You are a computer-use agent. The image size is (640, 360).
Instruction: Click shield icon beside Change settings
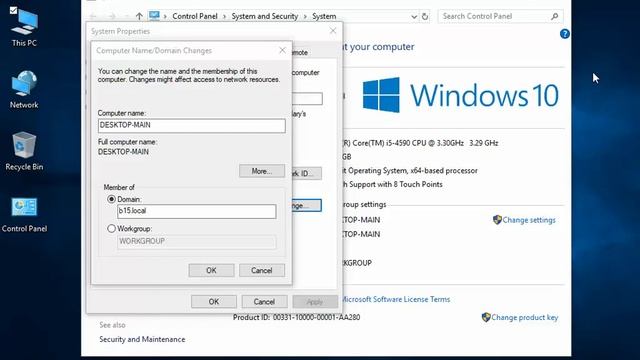[497, 220]
